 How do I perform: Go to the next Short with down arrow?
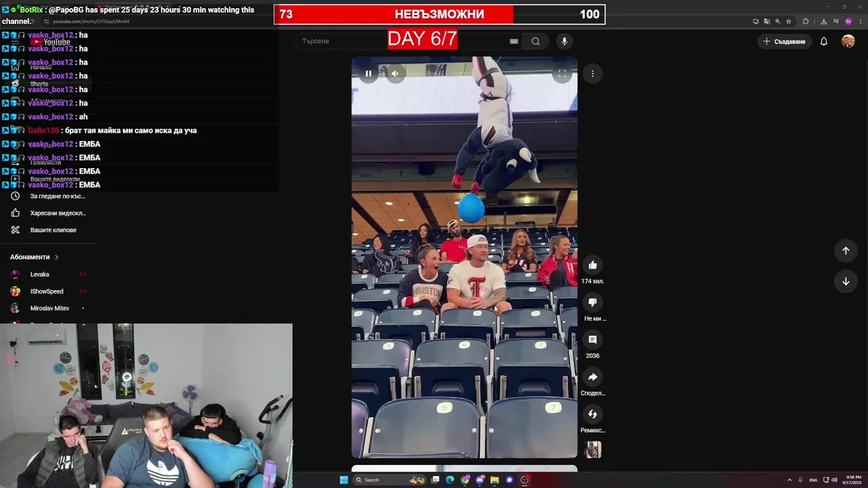click(846, 281)
